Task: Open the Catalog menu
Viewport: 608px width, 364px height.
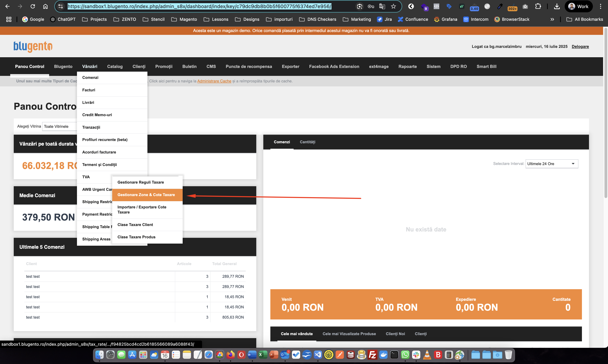Action: coord(115,67)
